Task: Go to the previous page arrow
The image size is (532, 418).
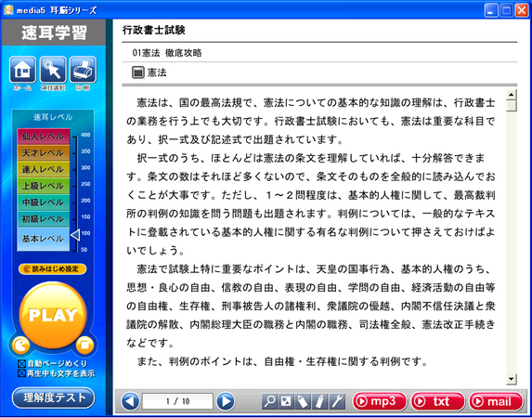Action: (130, 401)
